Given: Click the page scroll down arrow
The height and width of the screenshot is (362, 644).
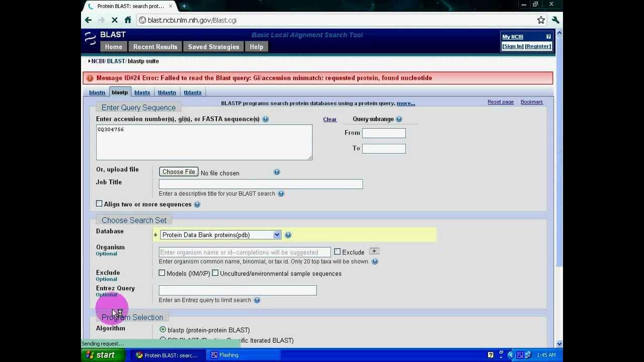Looking at the screenshot, I should tap(559, 344).
